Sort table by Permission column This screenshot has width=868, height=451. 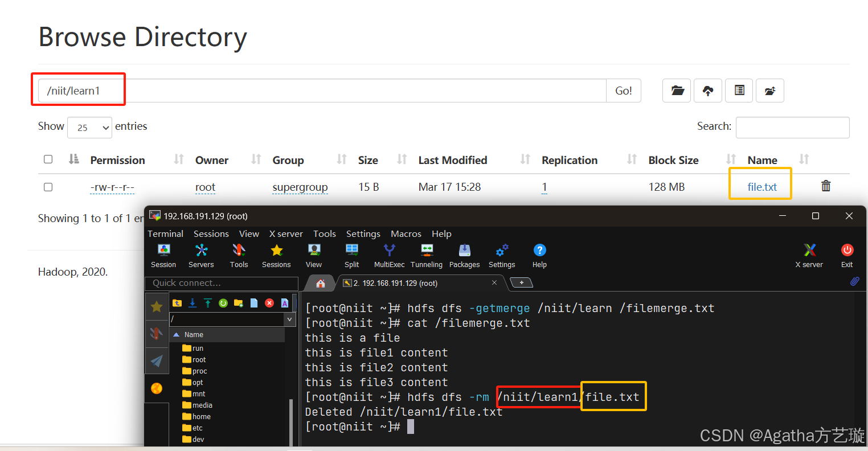[118, 160]
